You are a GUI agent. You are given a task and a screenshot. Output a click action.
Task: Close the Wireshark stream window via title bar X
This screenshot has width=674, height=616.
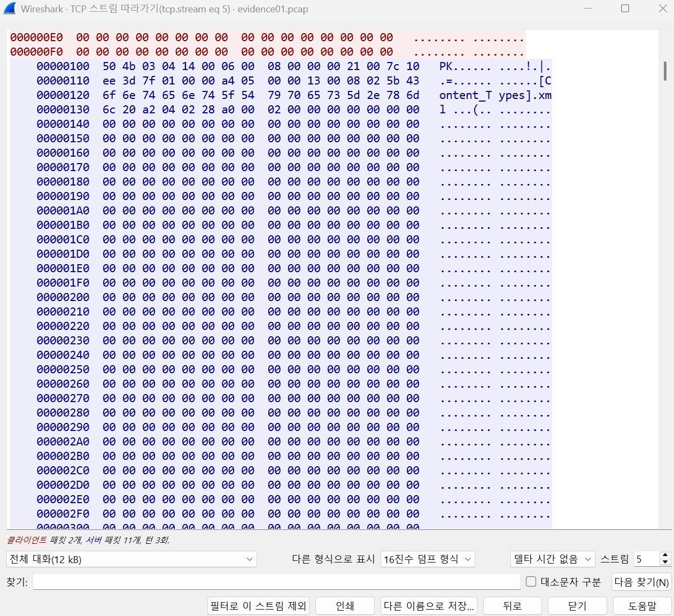click(662, 9)
